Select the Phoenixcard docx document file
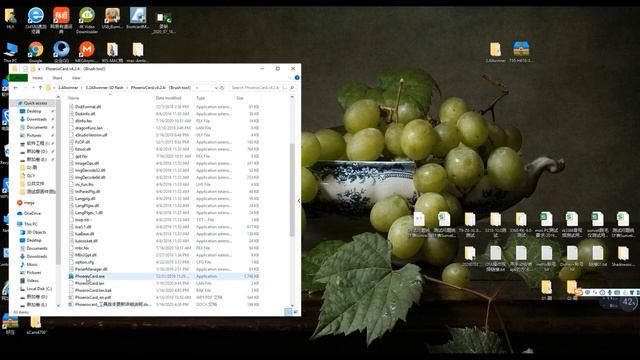Image resolution: width=640 pixels, height=360 pixels. point(164,304)
